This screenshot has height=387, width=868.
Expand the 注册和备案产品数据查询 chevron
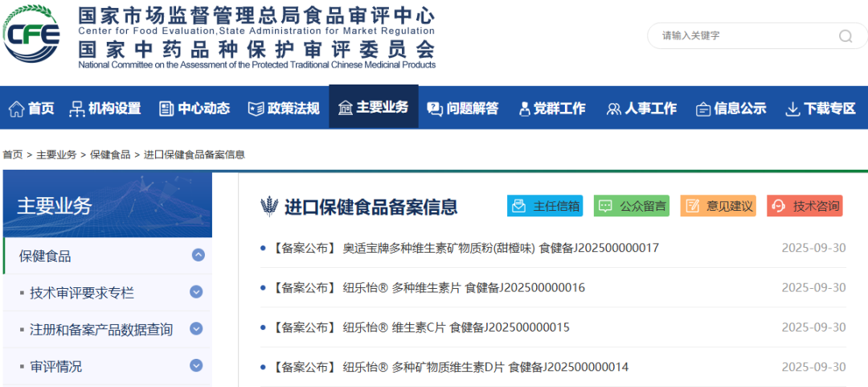click(196, 329)
